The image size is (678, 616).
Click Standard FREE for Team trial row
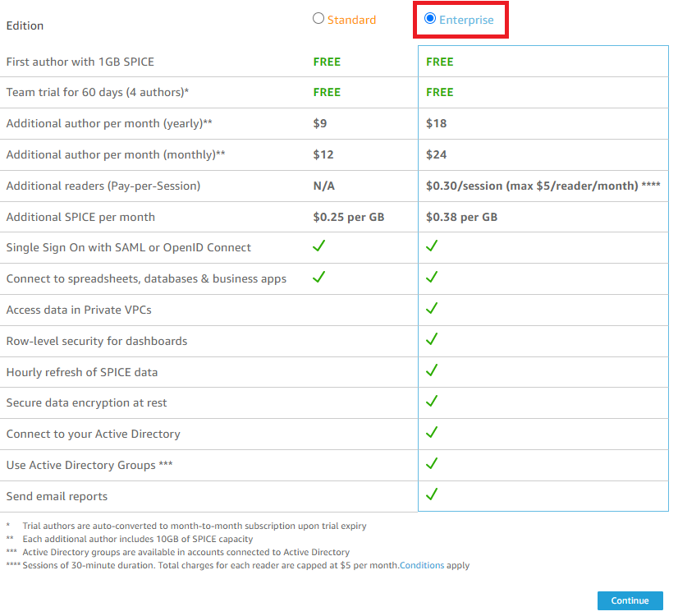(327, 93)
